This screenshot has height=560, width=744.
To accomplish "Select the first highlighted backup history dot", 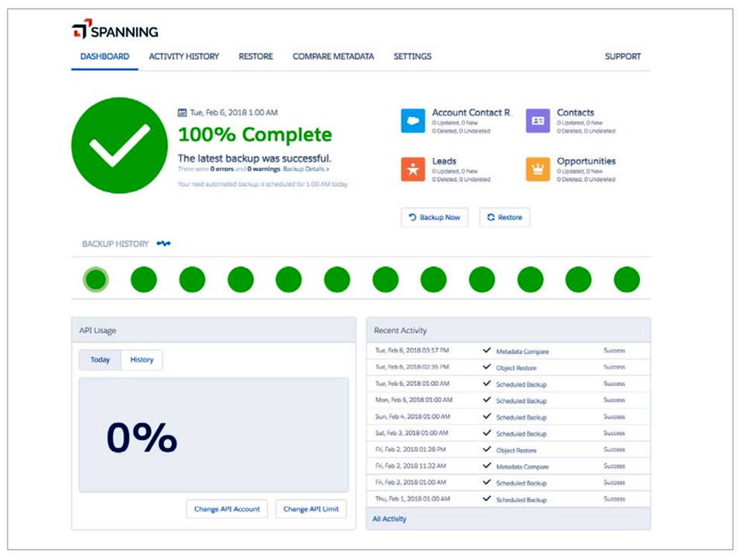I will [95, 280].
